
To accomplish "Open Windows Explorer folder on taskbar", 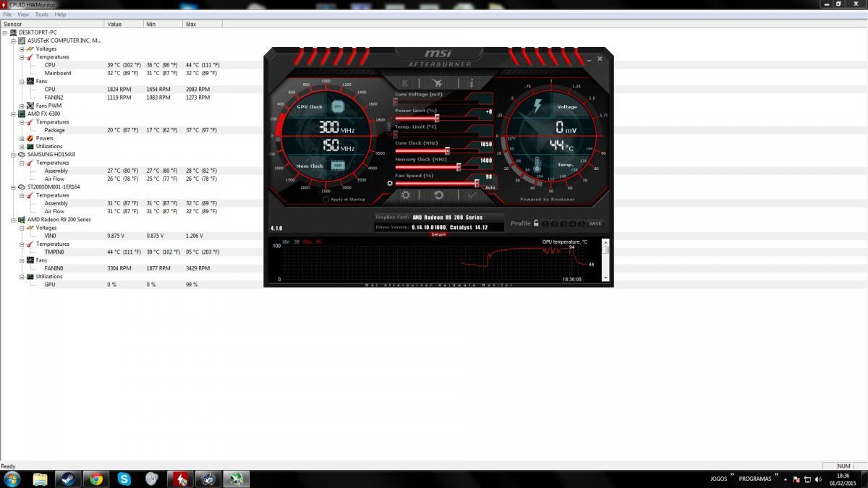I will point(40,479).
